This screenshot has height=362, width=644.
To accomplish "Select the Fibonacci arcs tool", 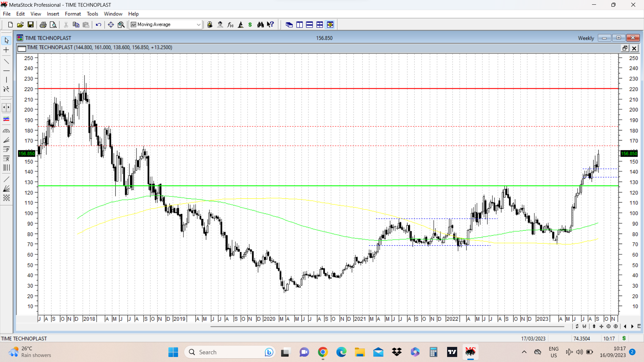I will point(6,131).
